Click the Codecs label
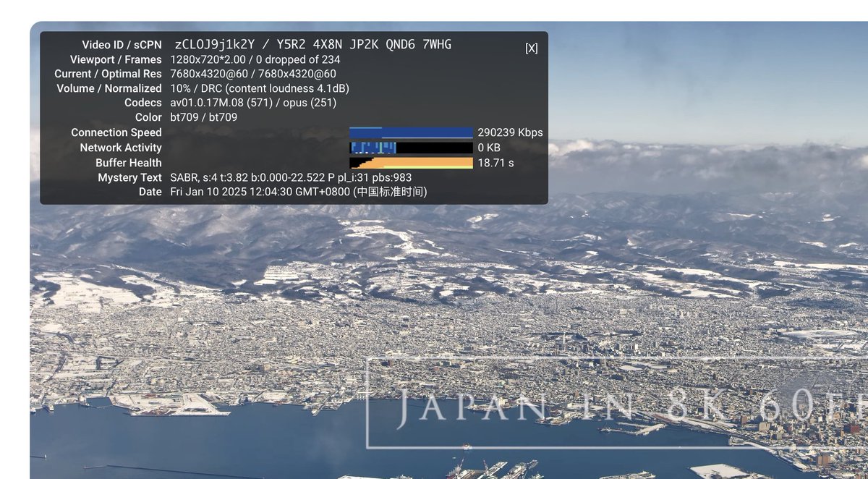 143,103
